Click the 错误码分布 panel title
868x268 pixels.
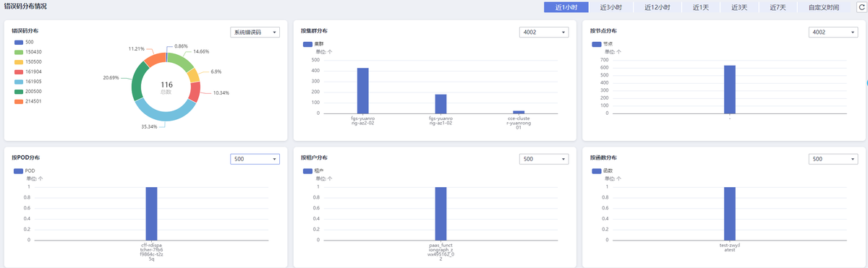[x=25, y=31]
